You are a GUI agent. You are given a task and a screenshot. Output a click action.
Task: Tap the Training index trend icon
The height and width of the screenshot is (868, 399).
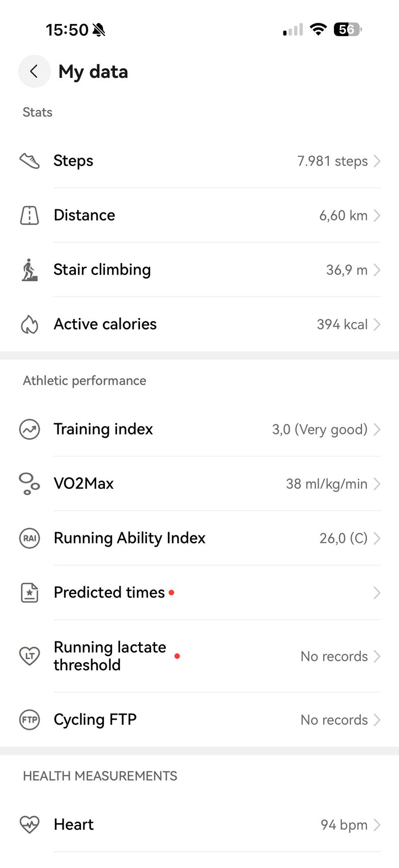click(x=30, y=429)
